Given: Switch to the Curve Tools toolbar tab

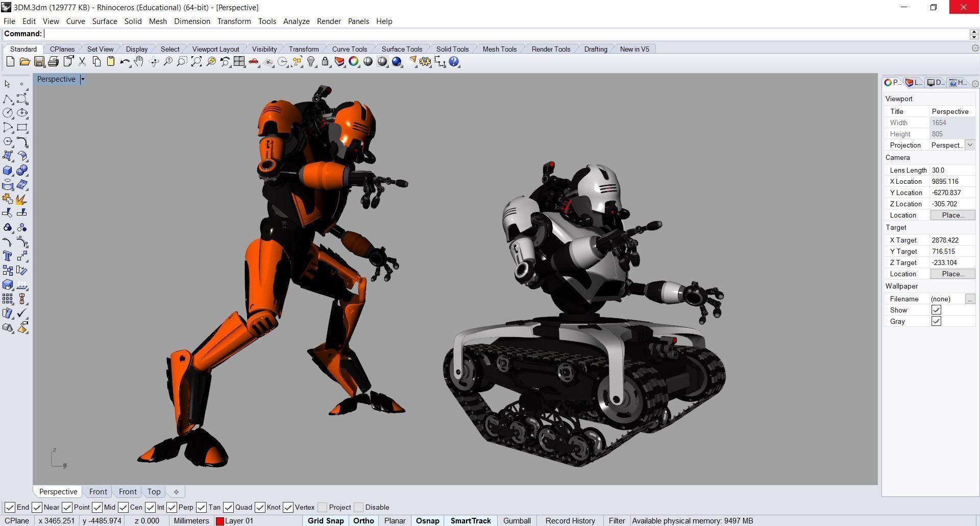Looking at the screenshot, I should click(x=350, y=49).
